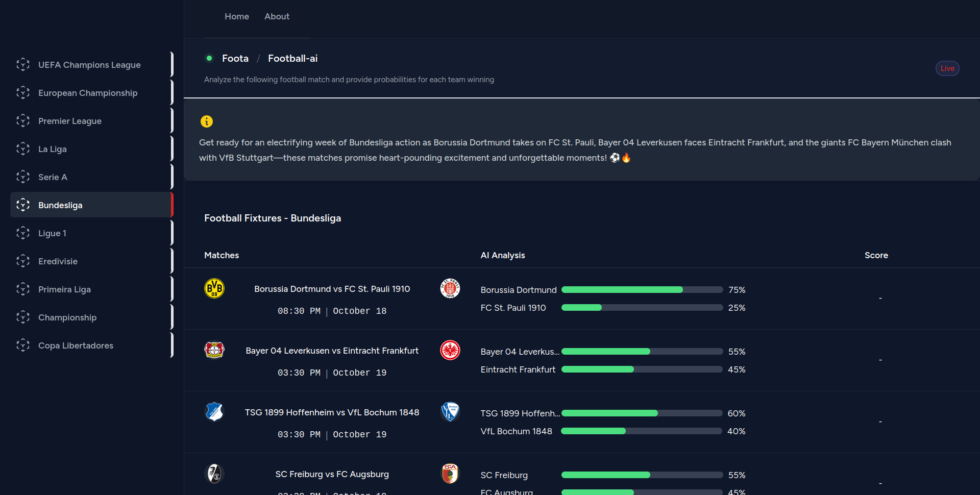Viewport: 980px width, 495px height.
Task: Select La Liga in sidebar
Action: [92, 148]
